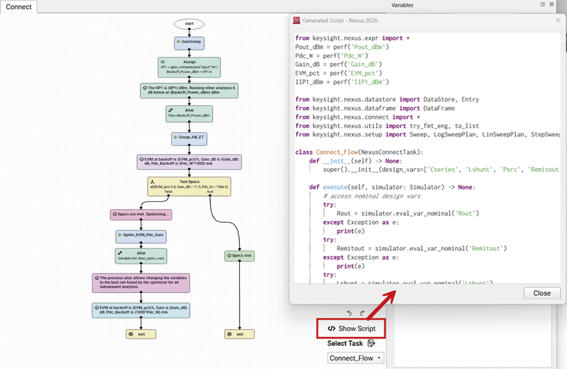Switch to the Connect tab
This screenshot has width=567, height=369.
pos(18,7)
